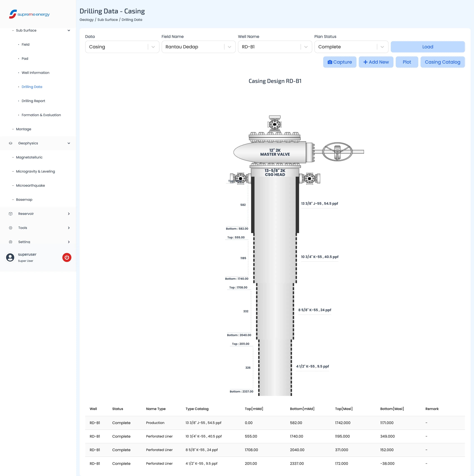Open the Field Name Rantau Dedap dropdown
The height and width of the screenshot is (476, 474).
198,47
